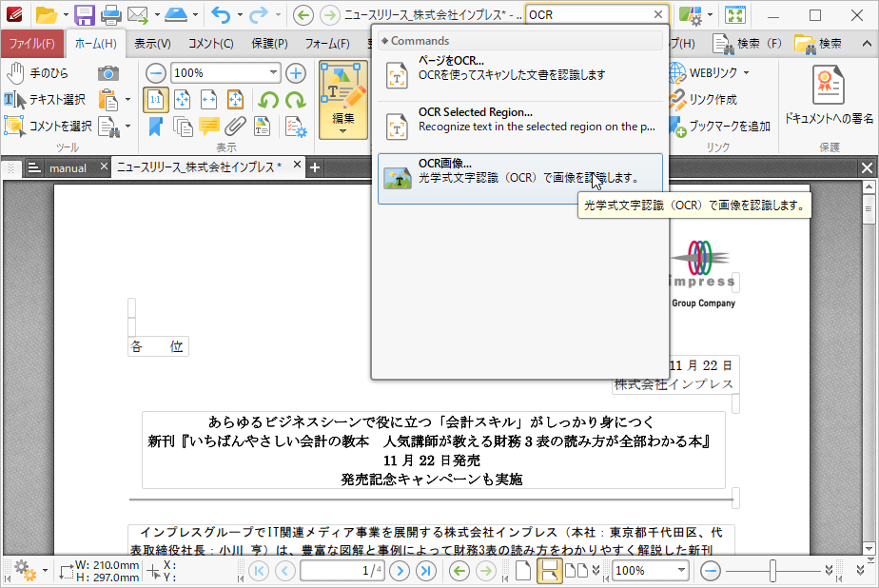Run the OCR Selected Region... command

point(520,127)
